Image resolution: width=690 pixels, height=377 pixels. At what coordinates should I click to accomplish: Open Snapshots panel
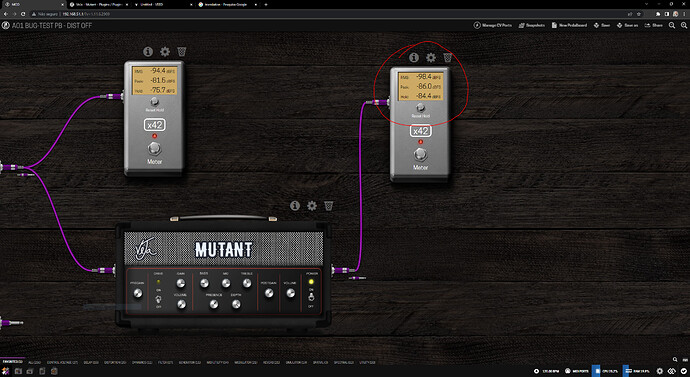pos(532,26)
